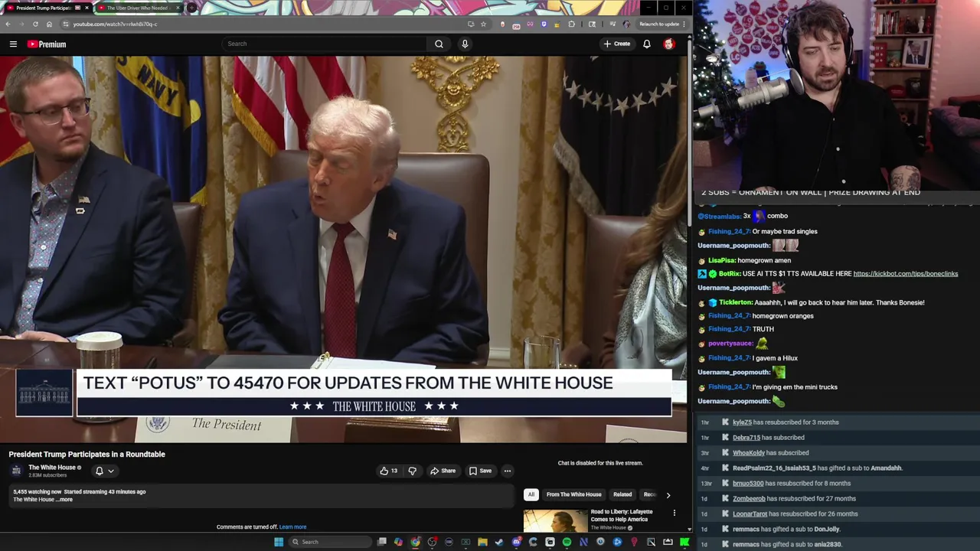Open The White House channel name link
Viewport: 980px width, 551px height.
point(52,468)
